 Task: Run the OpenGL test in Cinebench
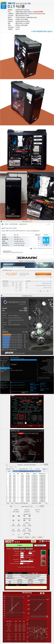pyautogui.click(x=25, y=308)
